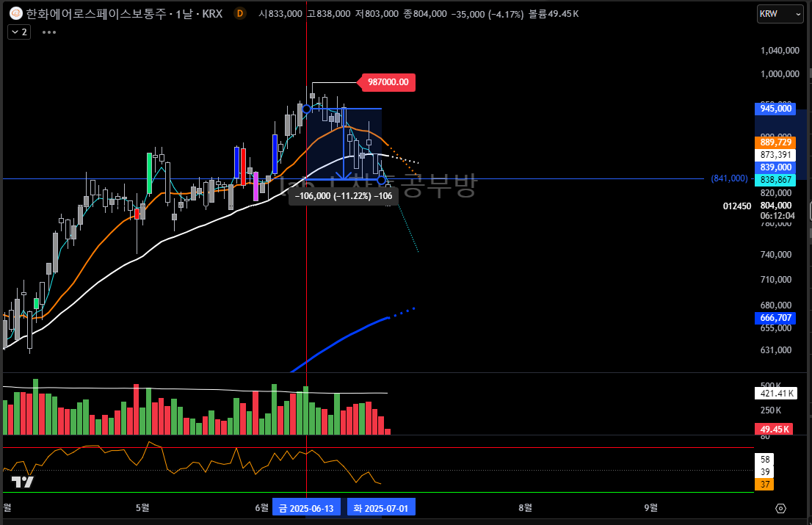Screen dimensions: 812x525
Task: Expand the collapsed indicators legend showing 2
Action: tap(19, 32)
